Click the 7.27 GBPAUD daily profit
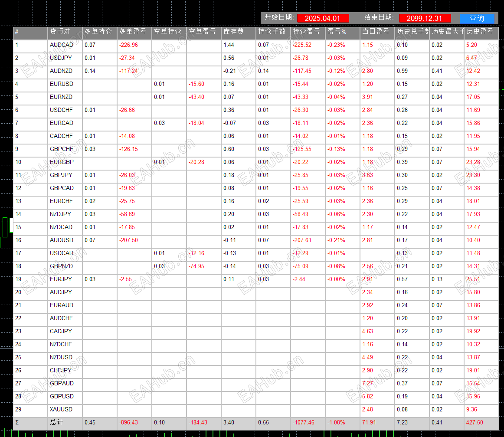 pos(368,384)
